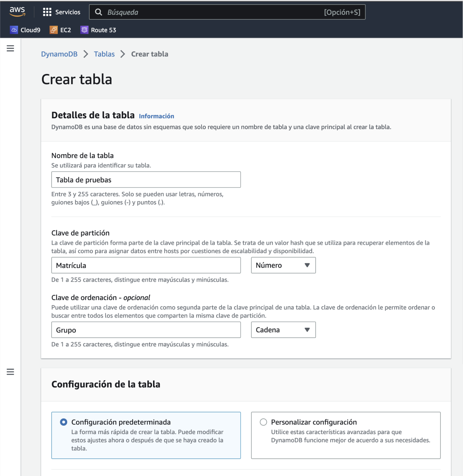The image size is (463, 476).
Task: Click the Crear tabla page heading
Action: click(77, 79)
